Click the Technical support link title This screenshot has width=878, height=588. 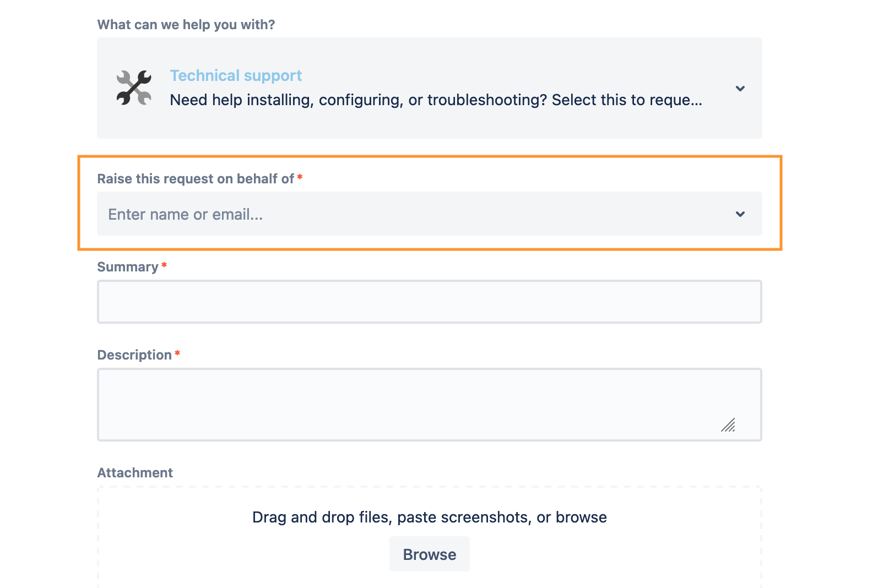tap(236, 75)
